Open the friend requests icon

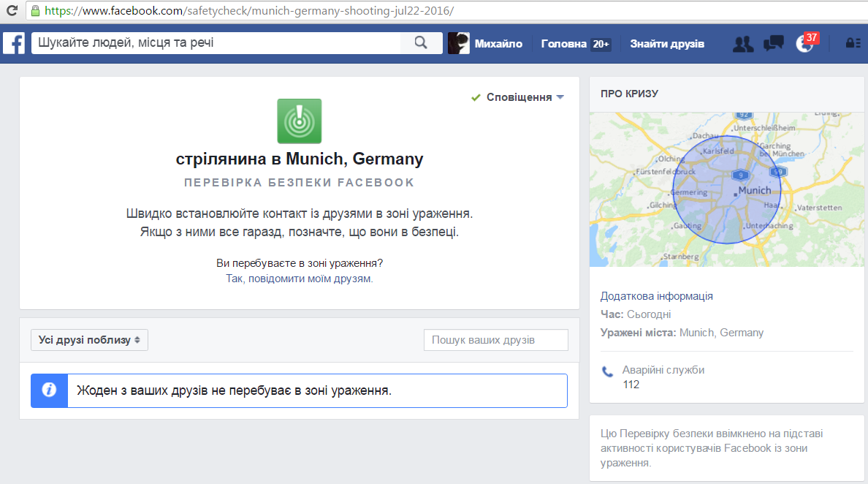coord(742,44)
